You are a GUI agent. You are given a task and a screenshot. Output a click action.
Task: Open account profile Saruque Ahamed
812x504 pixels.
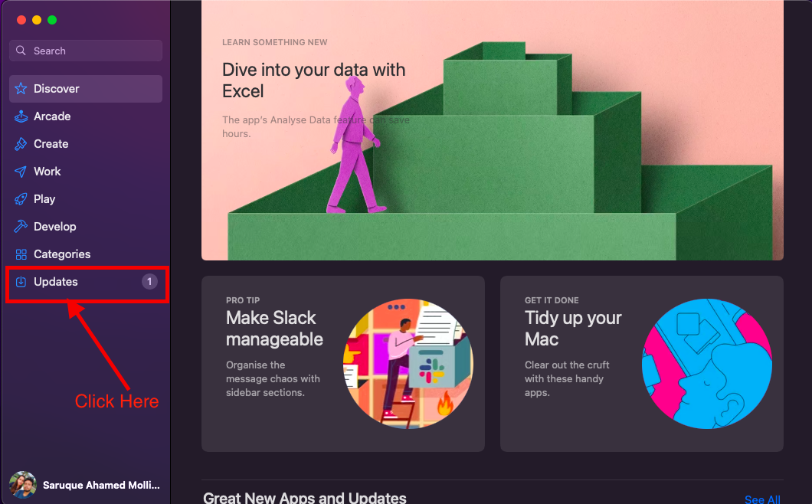click(101, 485)
